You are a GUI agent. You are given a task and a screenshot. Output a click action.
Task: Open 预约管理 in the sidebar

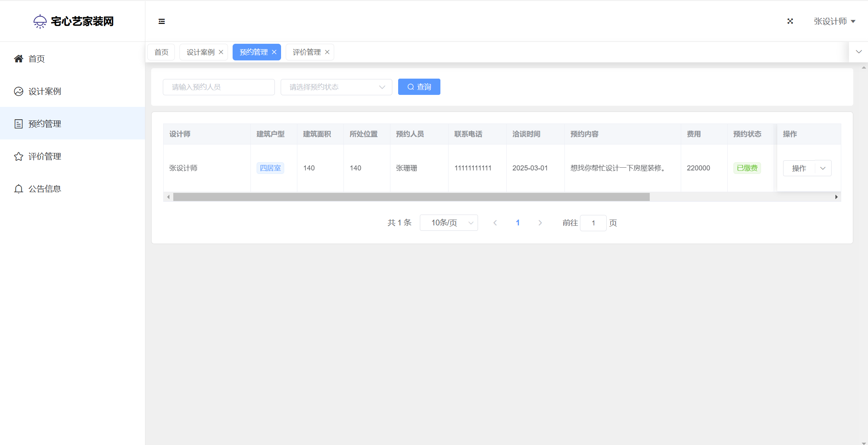(x=45, y=124)
